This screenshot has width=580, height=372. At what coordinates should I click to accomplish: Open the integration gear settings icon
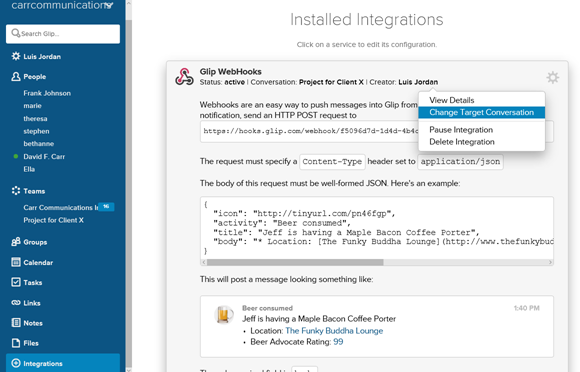(x=553, y=78)
